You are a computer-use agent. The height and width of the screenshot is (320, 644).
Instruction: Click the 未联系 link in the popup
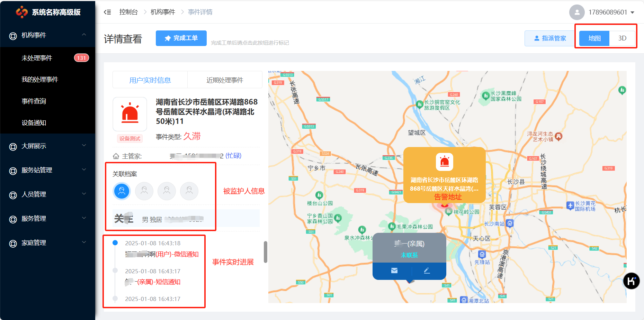tap(409, 255)
